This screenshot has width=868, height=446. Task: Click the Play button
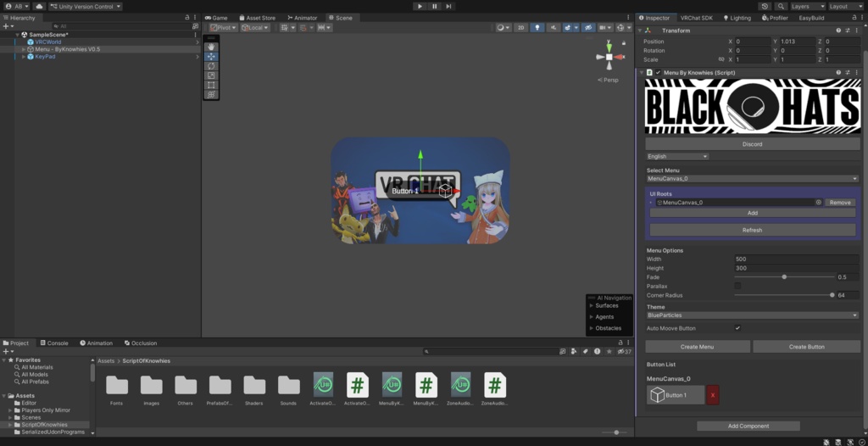420,6
